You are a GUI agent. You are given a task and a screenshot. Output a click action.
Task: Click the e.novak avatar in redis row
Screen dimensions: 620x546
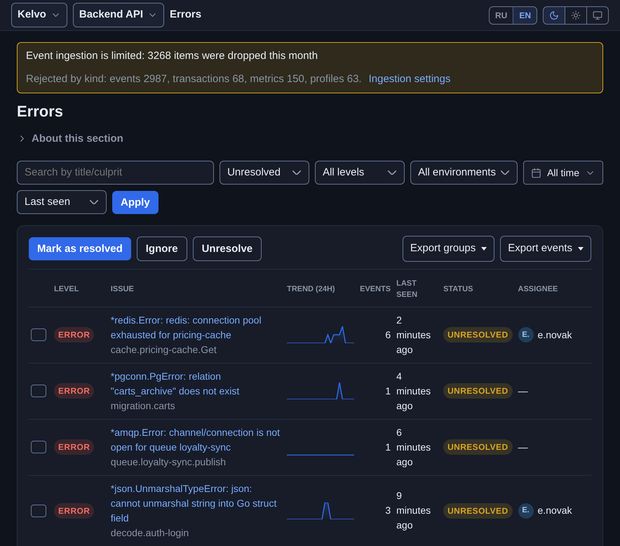point(525,335)
